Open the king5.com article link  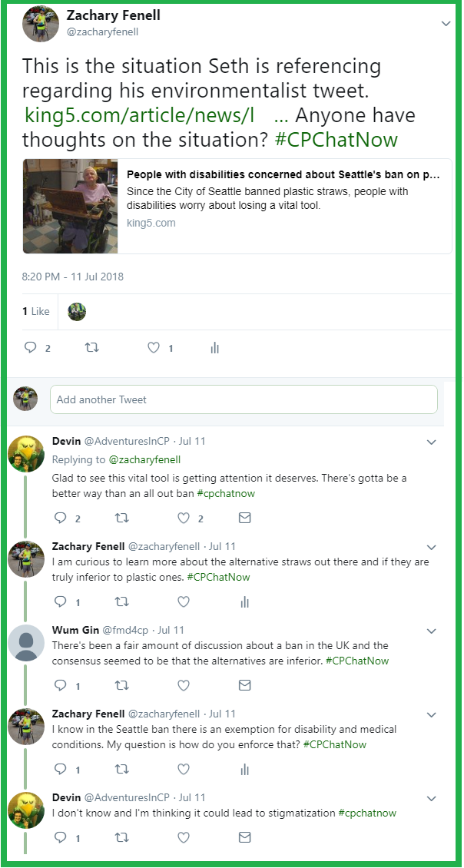[139, 115]
